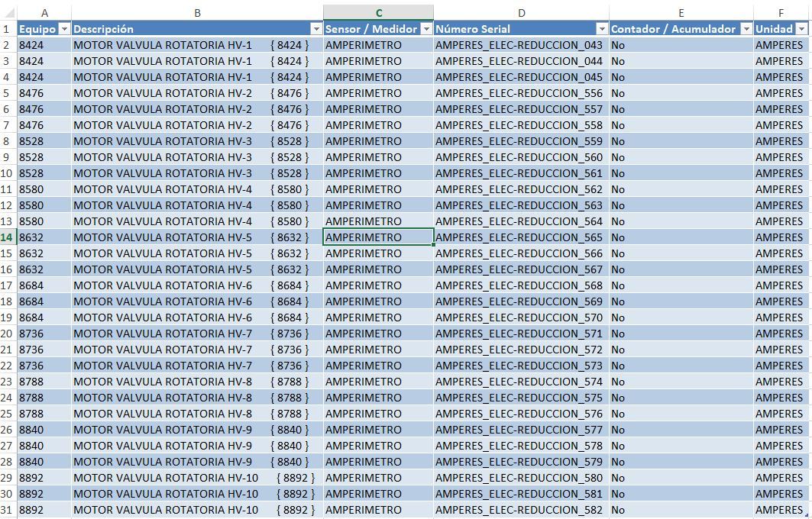Viewport: 812px width, 519px height.
Task: Open the Número Serial filter dropdown
Action: tap(602, 29)
